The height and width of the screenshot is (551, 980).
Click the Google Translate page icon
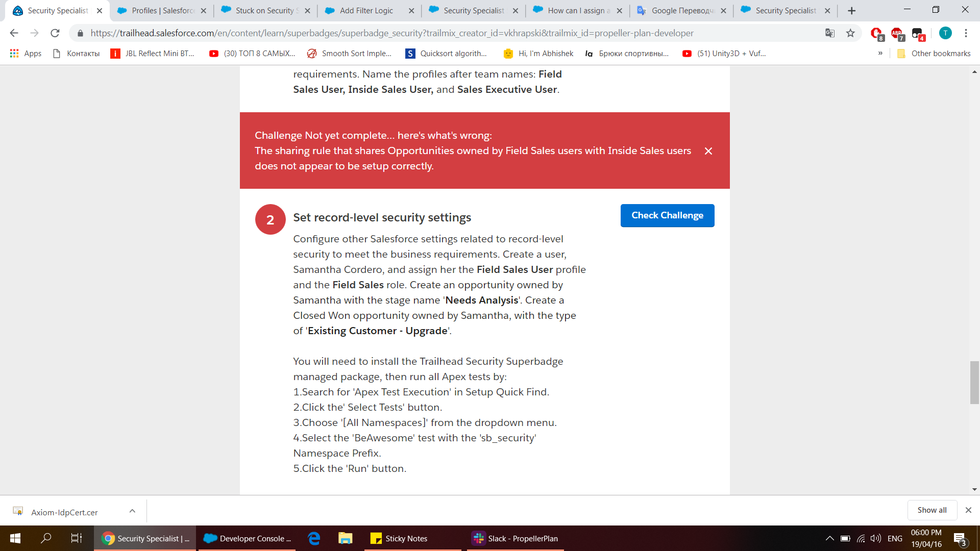point(830,33)
